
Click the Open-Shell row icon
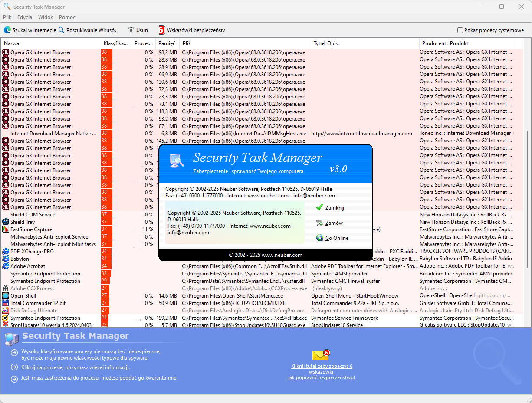coord(6,296)
